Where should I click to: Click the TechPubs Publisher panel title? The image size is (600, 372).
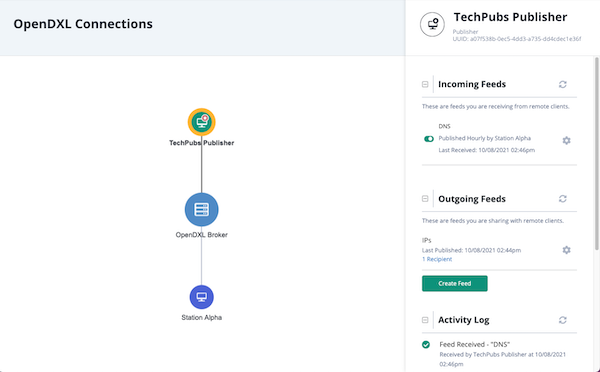(510, 17)
